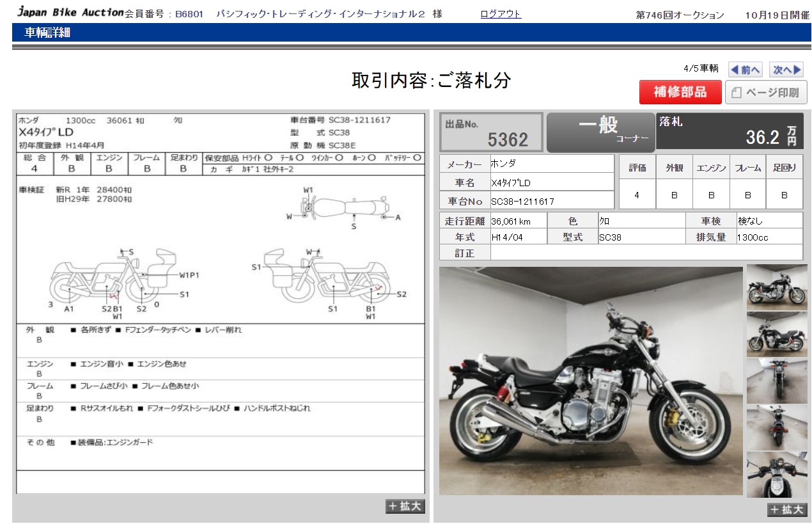Go to previous vehicle with 前へ
This screenshot has height=524, width=812.
click(745, 70)
